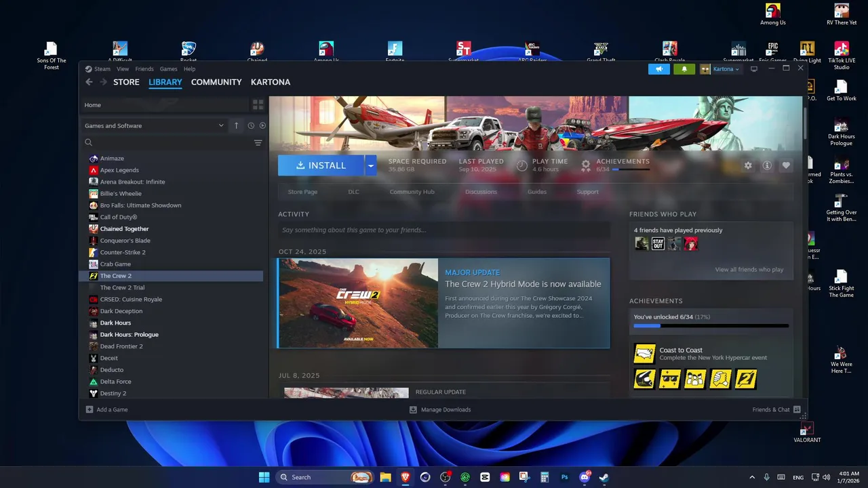Select Dark Deception in the library list
The height and width of the screenshot is (488, 868).
pos(121,311)
